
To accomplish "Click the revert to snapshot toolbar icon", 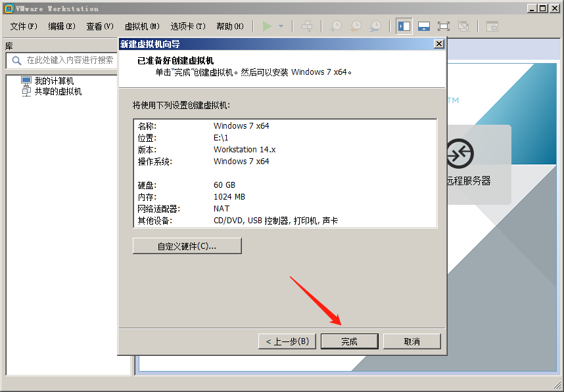I will (356, 26).
